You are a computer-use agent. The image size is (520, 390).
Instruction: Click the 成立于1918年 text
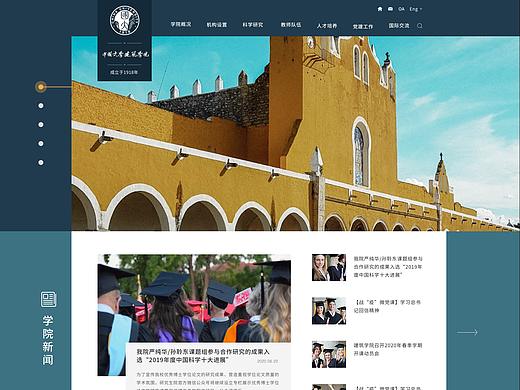pyautogui.click(x=124, y=72)
